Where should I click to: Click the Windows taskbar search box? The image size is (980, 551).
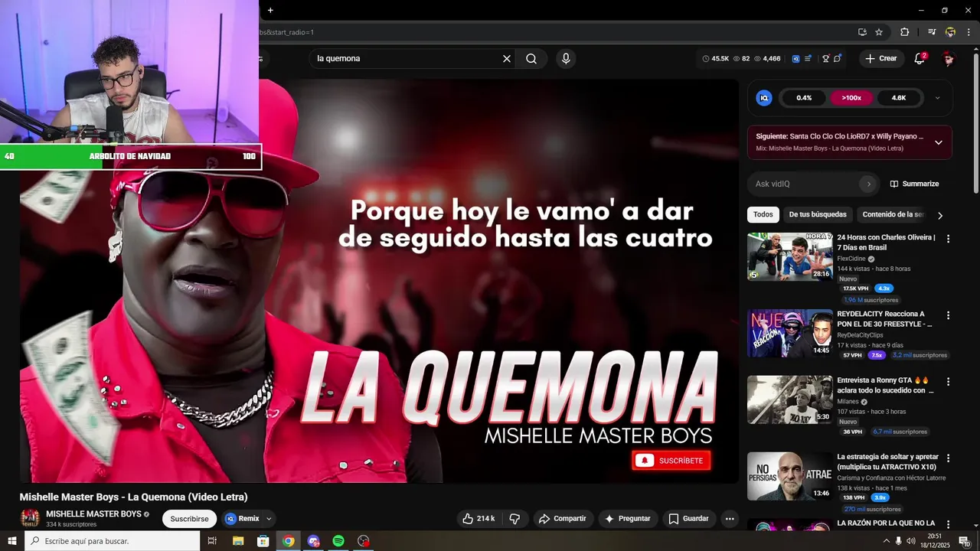point(113,541)
